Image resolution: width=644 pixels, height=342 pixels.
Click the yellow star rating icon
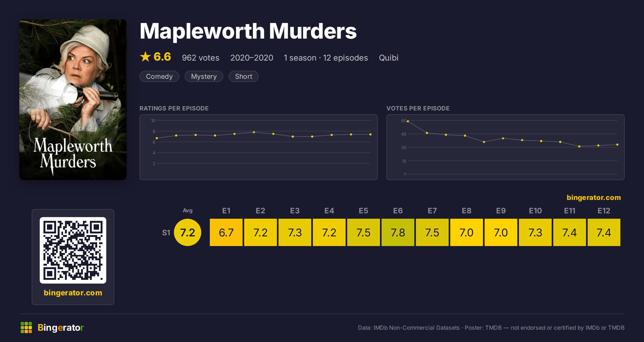pyautogui.click(x=145, y=57)
